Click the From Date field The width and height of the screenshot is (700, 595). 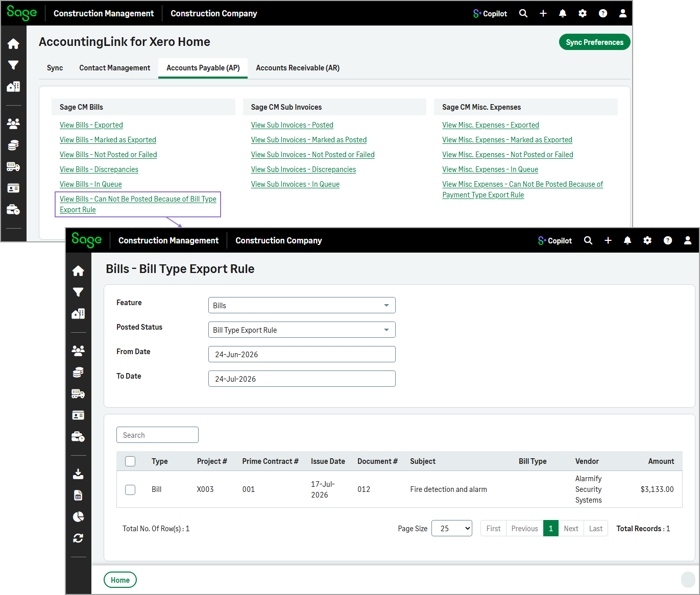[302, 354]
